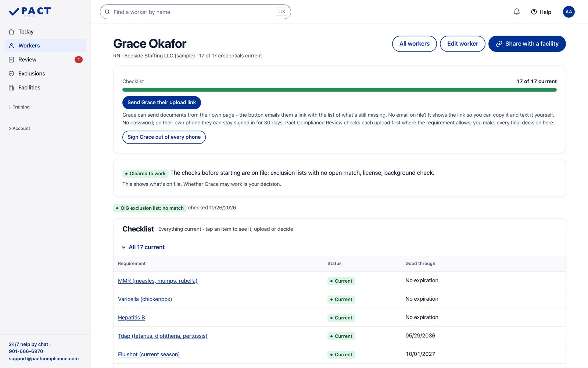
Task: Send Grace their upload link
Action: [x=162, y=103]
